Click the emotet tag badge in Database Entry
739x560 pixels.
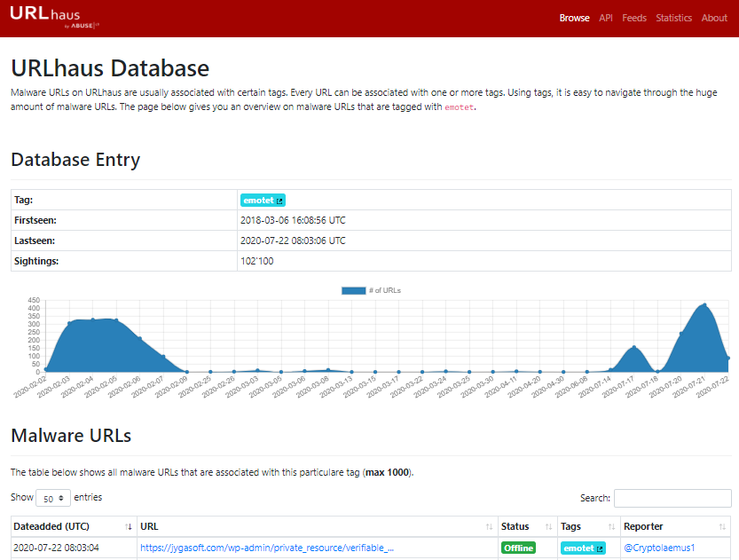(263, 201)
